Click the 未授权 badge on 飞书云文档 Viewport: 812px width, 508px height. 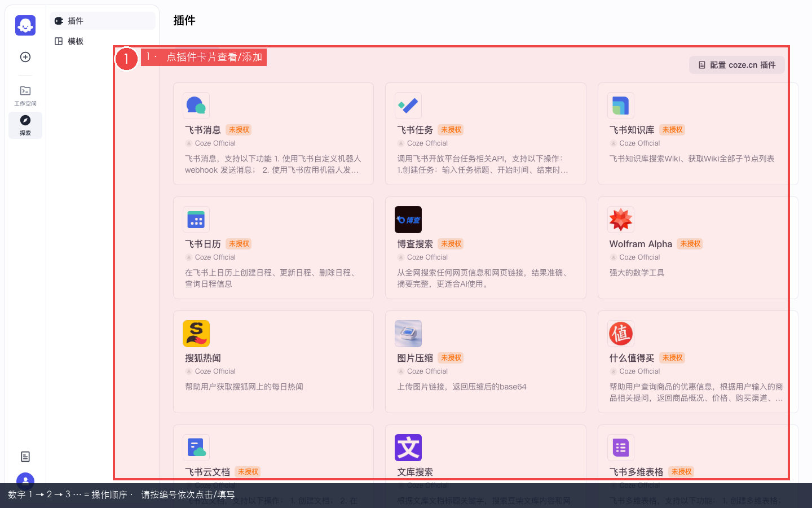click(x=248, y=472)
